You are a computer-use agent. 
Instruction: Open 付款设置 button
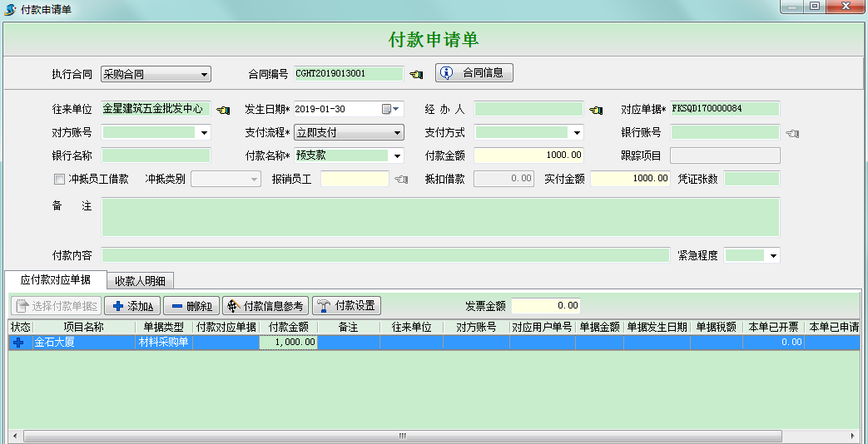coord(346,305)
